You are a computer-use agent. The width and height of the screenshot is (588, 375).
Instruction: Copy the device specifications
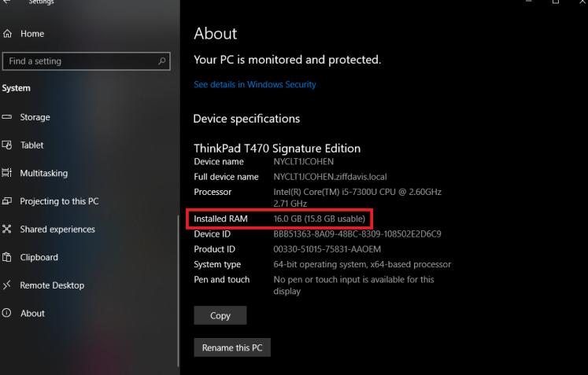[220, 315]
